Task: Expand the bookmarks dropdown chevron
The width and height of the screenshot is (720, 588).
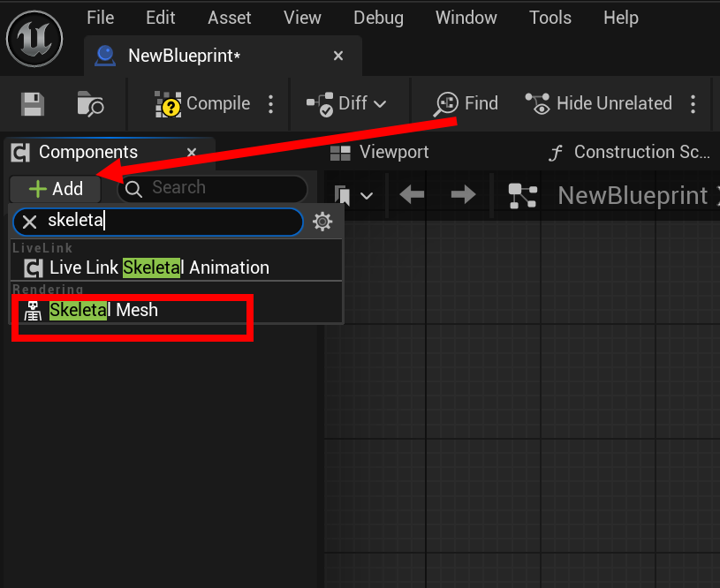Action: coord(367,196)
